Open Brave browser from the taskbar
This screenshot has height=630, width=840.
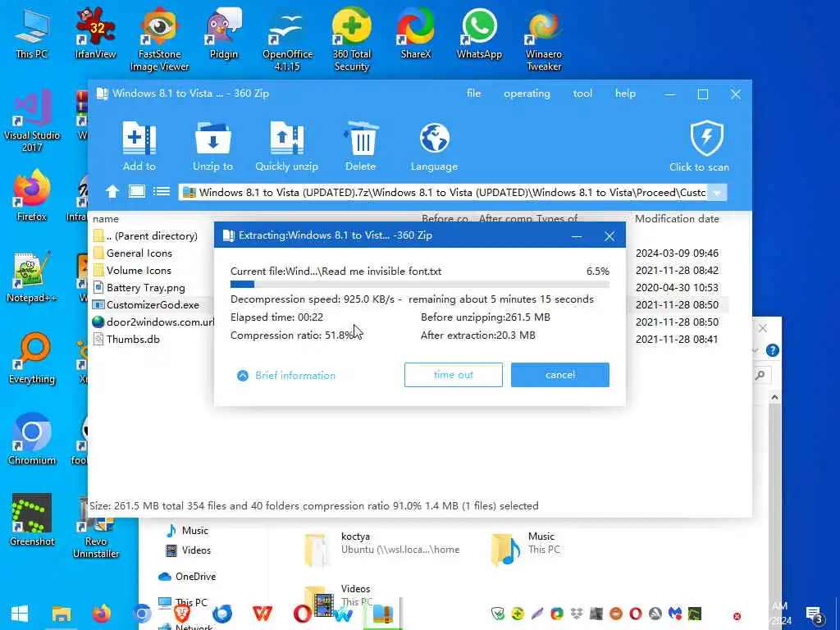pyautogui.click(x=182, y=614)
